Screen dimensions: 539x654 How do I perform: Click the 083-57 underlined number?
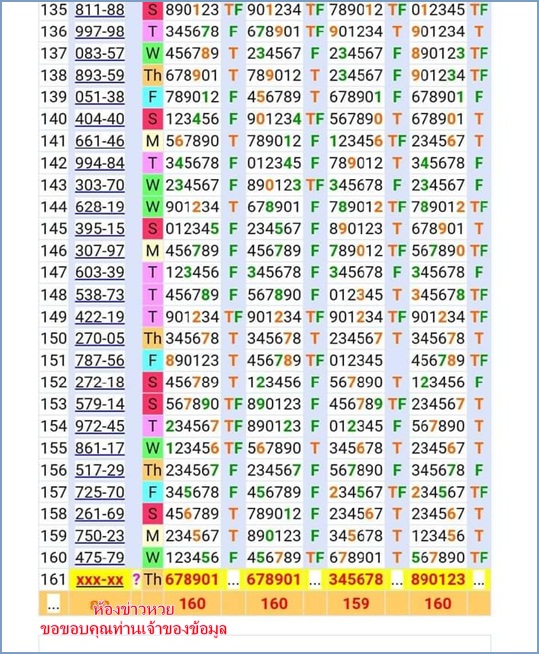(x=100, y=54)
